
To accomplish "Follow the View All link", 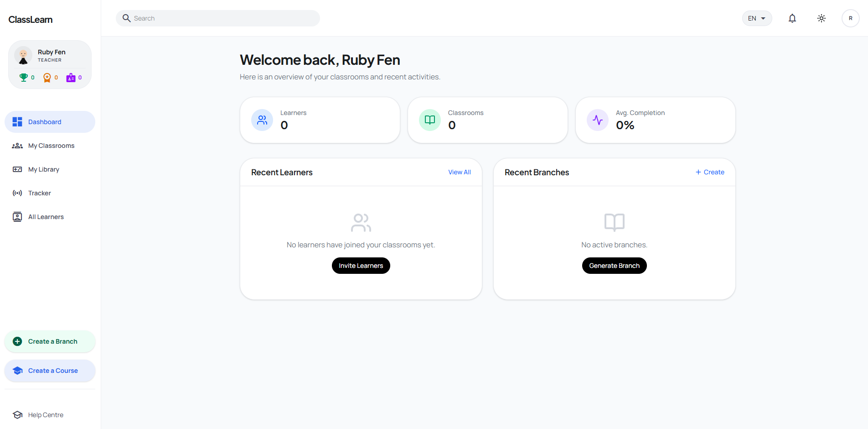I will coord(460,172).
